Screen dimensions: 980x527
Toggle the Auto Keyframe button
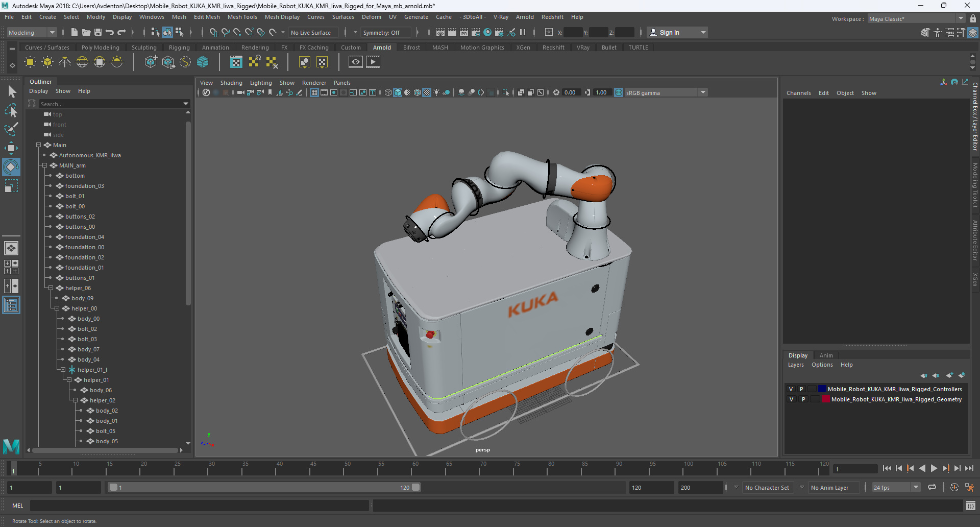click(954, 487)
